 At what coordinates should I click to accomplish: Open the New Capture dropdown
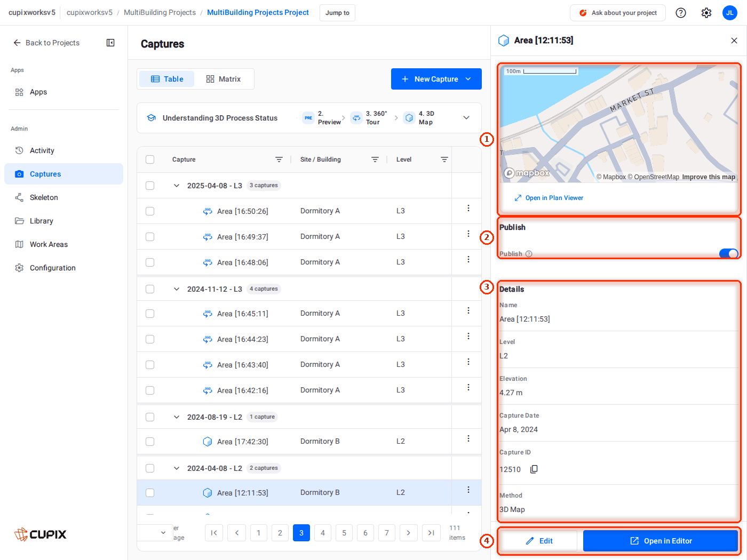pyautogui.click(x=436, y=79)
